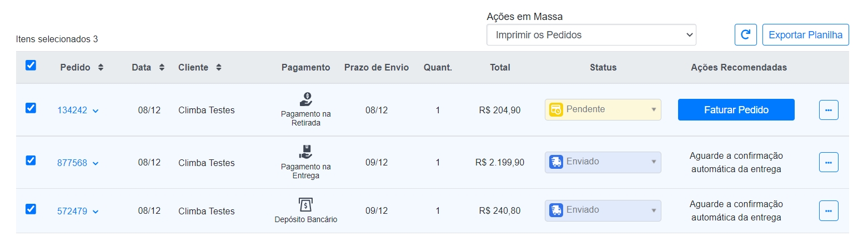Image resolution: width=868 pixels, height=236 pixels.
Task: Click the refresh list icon button
Action: (746, 34)
